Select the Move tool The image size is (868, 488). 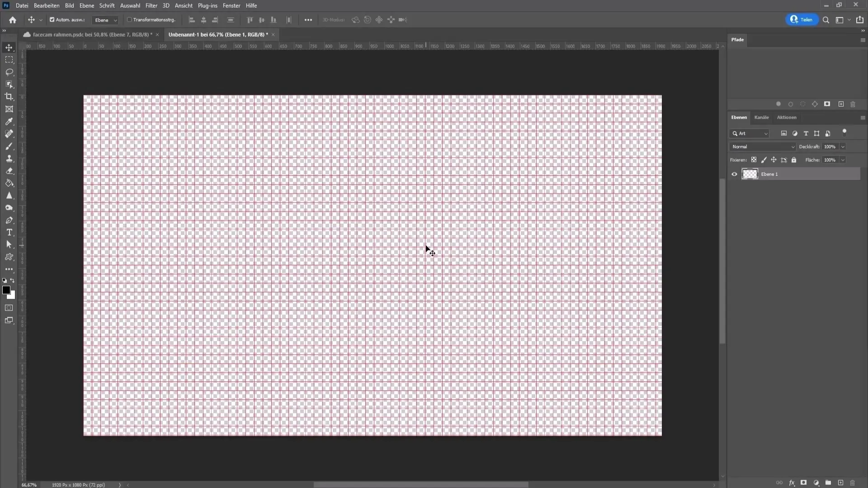(9, 47)
